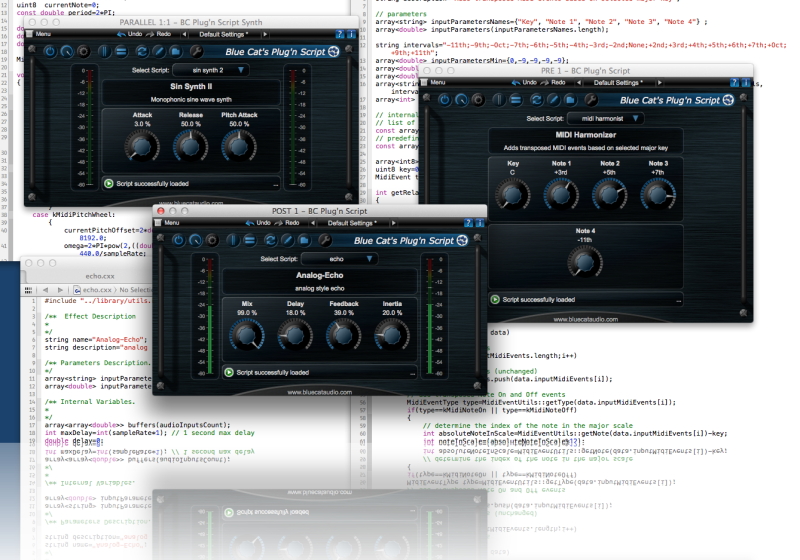Open the midi harmonist Select Script dropdown
The image size is (800, 560).
606,118
